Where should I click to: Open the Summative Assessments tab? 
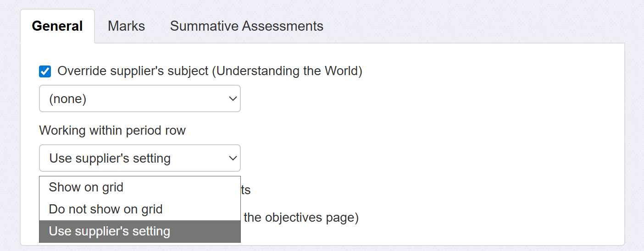[246, 26]
